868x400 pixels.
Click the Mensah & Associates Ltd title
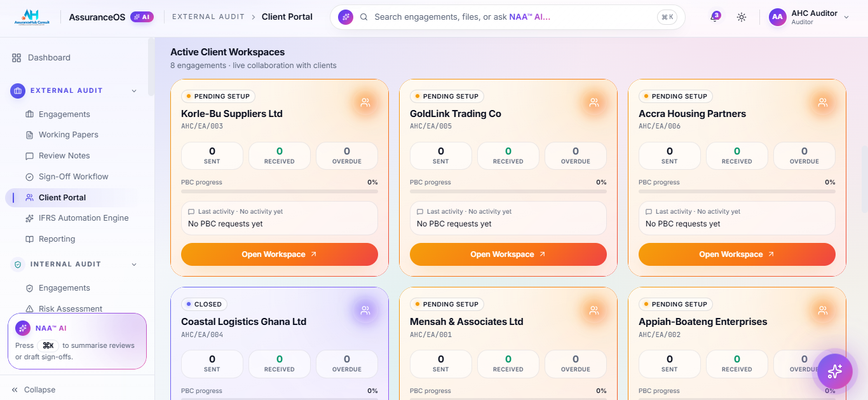466,322
